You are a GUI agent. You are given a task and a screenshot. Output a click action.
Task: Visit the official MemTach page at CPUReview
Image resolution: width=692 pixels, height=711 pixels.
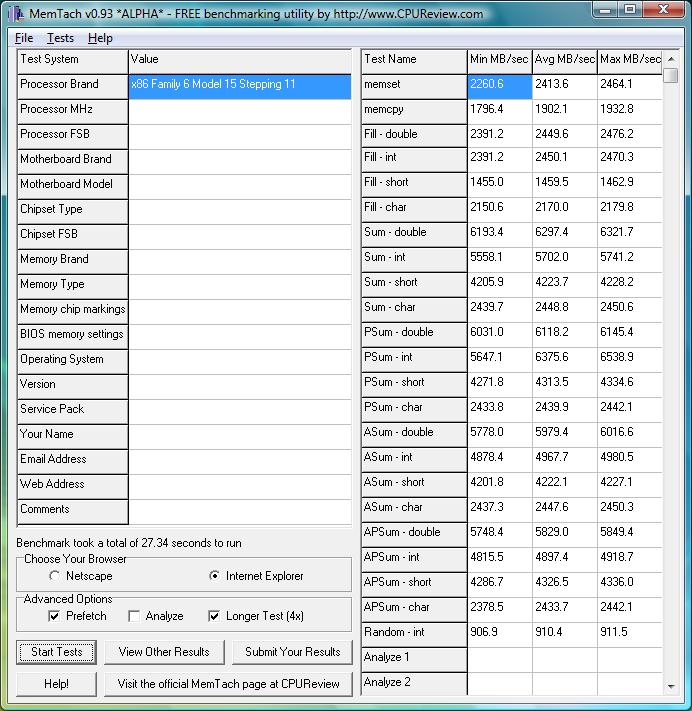228,684
